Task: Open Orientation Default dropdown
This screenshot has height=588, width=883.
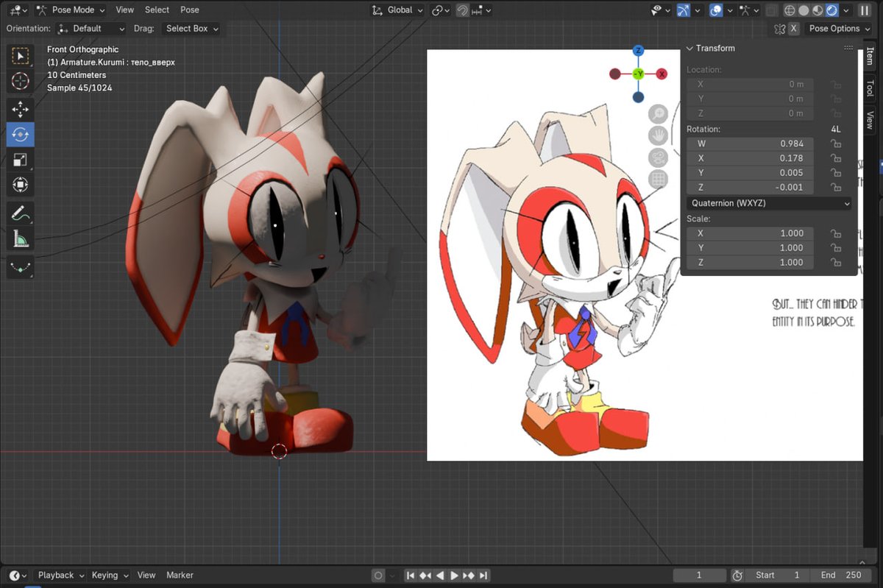Action: [92, 29]
